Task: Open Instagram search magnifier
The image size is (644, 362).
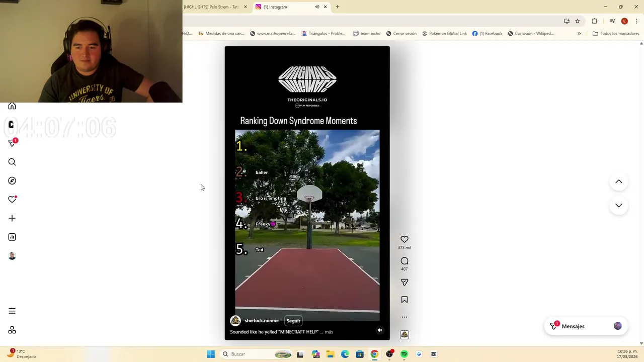Action: pyautogui.click(x=12, y=162)
